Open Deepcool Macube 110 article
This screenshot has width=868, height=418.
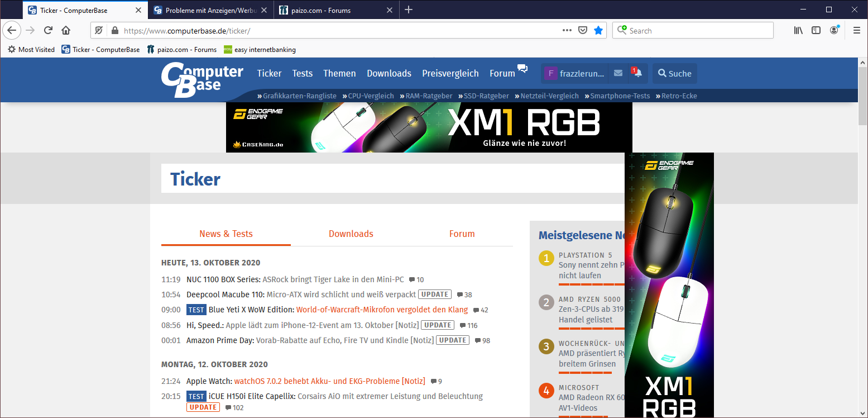(301, 294)
